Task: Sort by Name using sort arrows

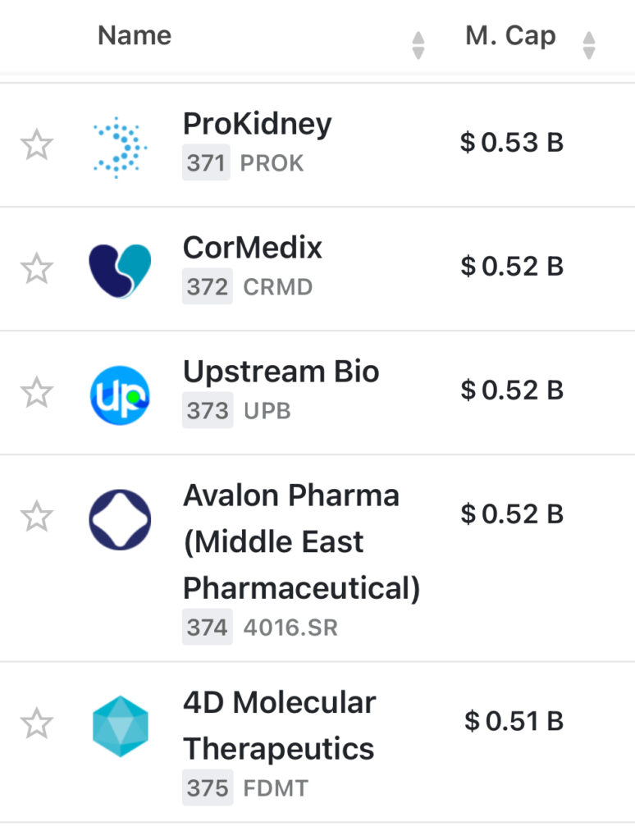Action: pos(418,45)
